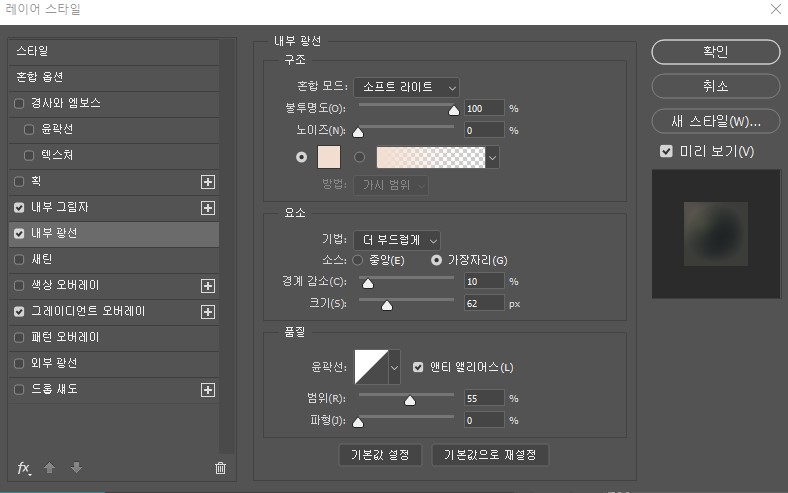Viewport: 788px width, 493px height.
Task: Click the style preview thumbnail
Action: click(716, 234)
